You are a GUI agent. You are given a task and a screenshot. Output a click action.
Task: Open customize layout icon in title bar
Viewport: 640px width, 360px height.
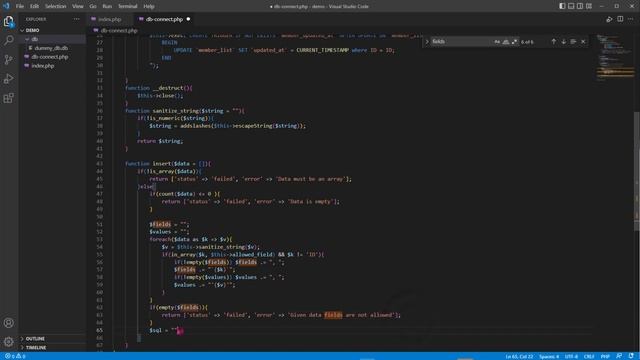[x=589, y=6]
